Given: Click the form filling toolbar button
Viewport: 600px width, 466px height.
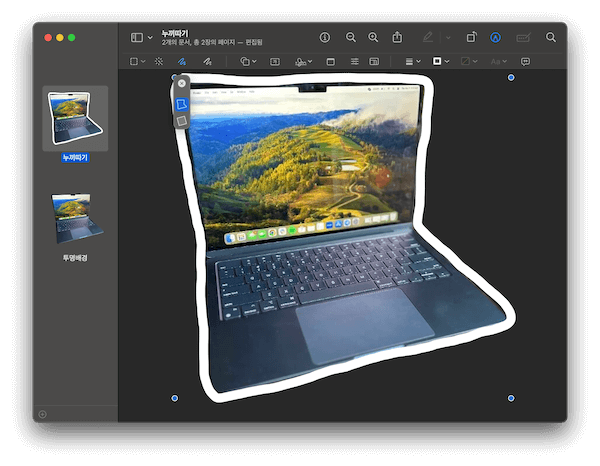Looking at the screenshot, I should coord(523,37).
